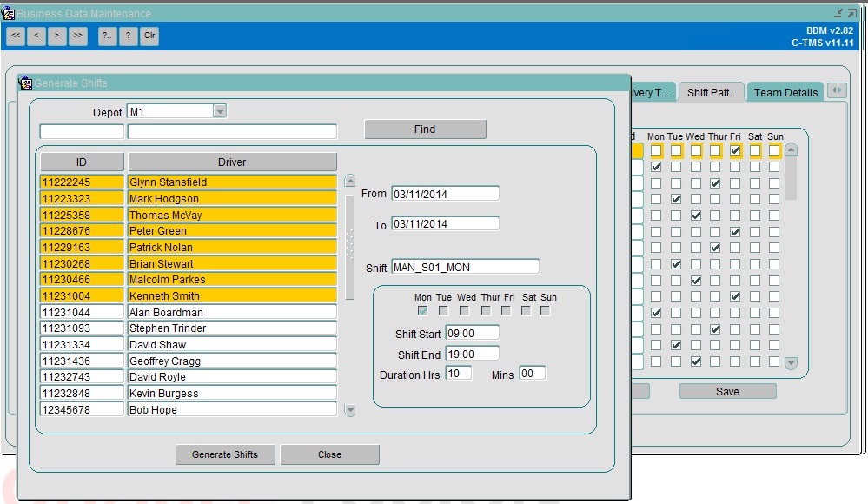Toggle the Tue checkbox in shift details
The height and width of the screenshot is (504, 868).
443,311
